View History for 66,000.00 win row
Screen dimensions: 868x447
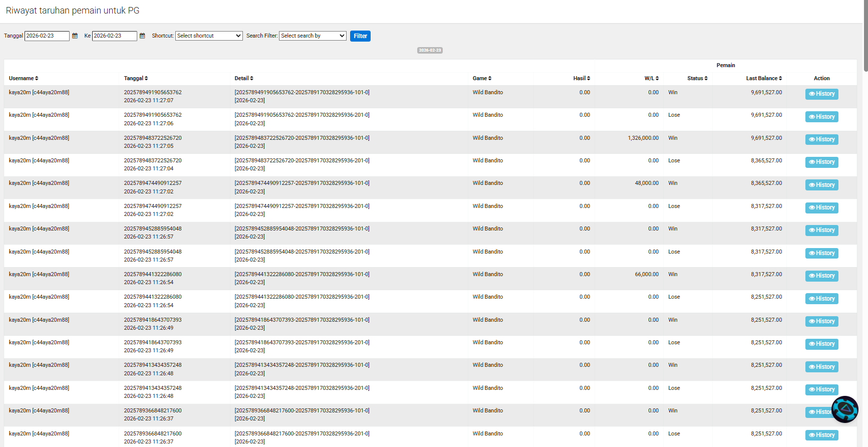(x=821, y=276)
